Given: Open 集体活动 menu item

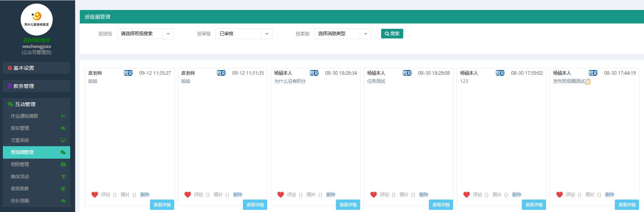Looking at the screenshot, I should click(37, 176).
